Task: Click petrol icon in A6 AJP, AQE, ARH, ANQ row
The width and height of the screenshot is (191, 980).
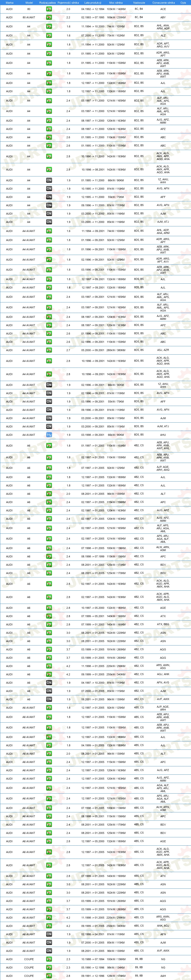Action: pos(49,468)
